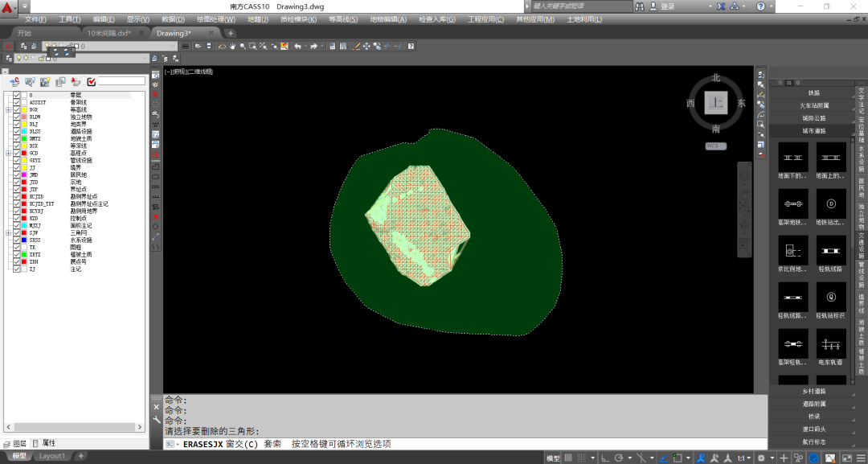Click the open folder toolbar icon
This screenshot has width=868, height=464.
[x=198, y=47]
